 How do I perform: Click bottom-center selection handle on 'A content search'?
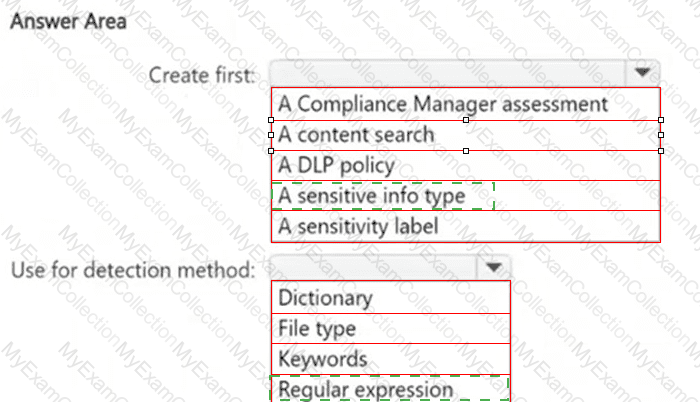pos(466,151)
